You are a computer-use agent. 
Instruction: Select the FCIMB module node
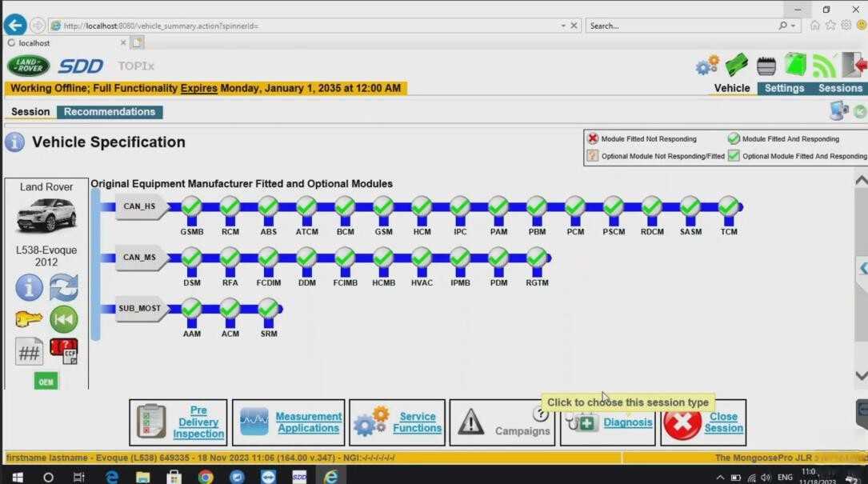tap(345, 258)
